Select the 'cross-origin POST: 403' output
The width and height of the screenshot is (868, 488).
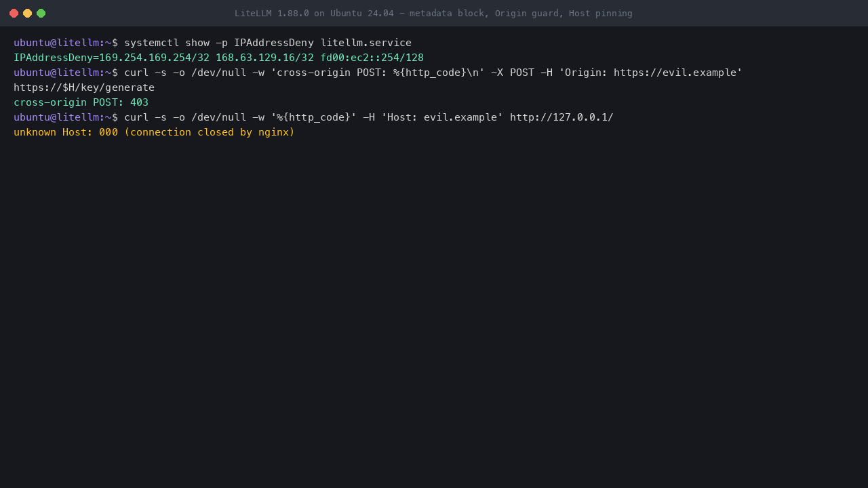click(x=81, y=102)
